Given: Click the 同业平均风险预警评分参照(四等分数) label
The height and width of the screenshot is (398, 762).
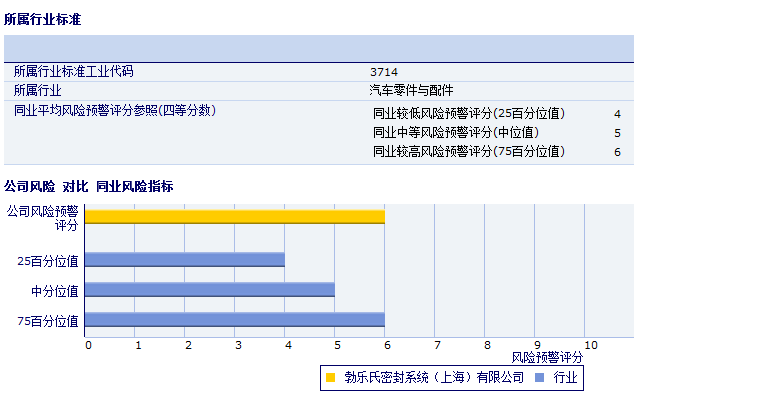Looking at the screenshot, I should click(115, 110).
